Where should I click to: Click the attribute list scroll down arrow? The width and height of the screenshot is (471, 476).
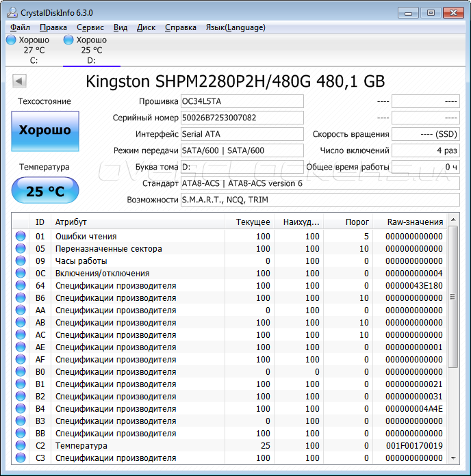click(453, 458)
